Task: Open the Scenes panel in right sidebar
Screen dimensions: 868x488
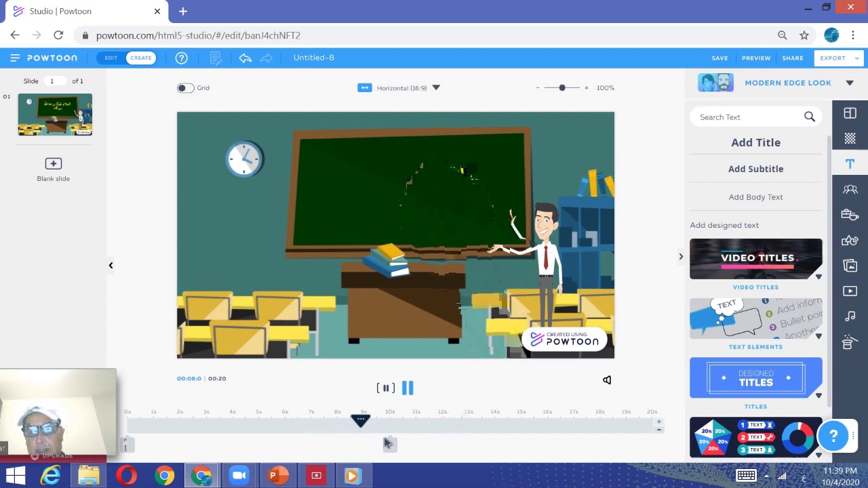Action: tap(850, 113)
